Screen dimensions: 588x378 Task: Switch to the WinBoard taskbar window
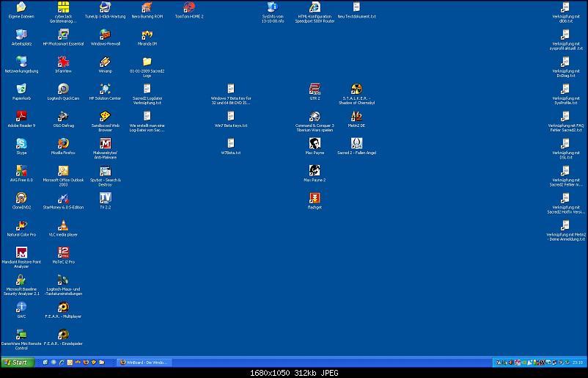coord(144,363)
